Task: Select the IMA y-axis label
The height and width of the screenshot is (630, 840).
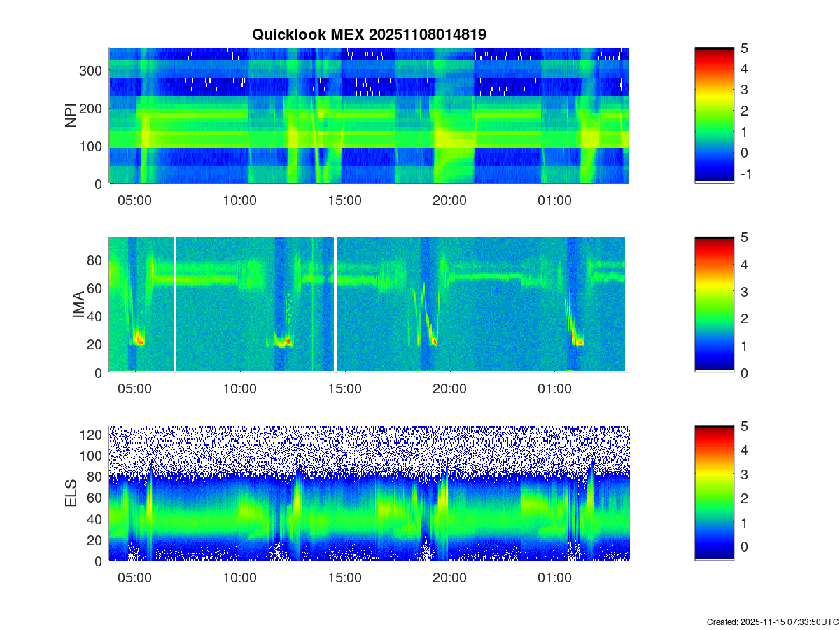Action: [78, 304]
